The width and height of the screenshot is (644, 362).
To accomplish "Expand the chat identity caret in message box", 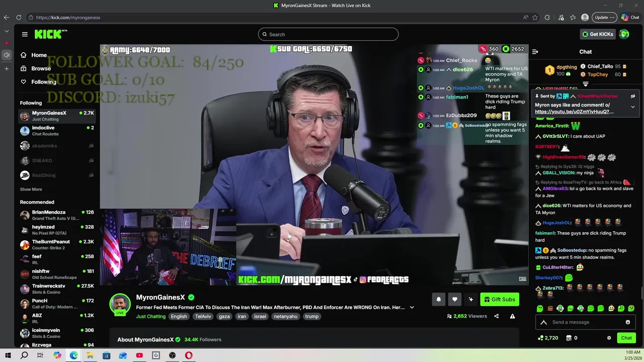I will tap(543, 322).
